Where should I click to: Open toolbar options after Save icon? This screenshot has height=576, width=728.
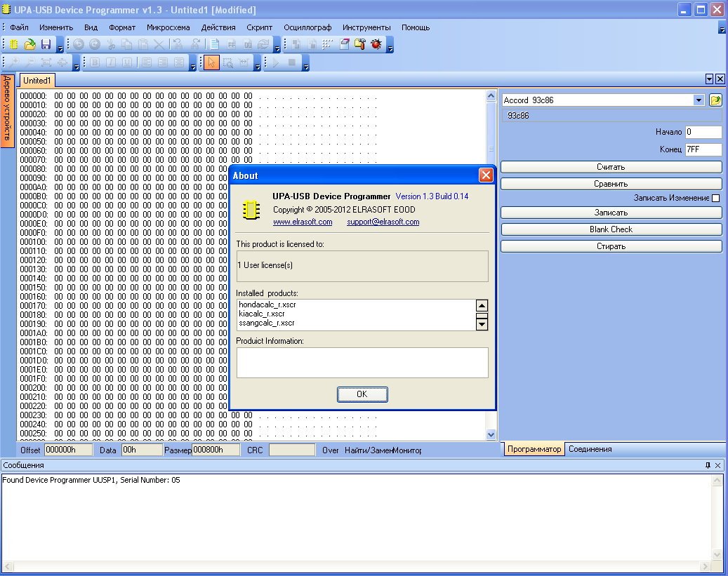(x=60, y=46)
